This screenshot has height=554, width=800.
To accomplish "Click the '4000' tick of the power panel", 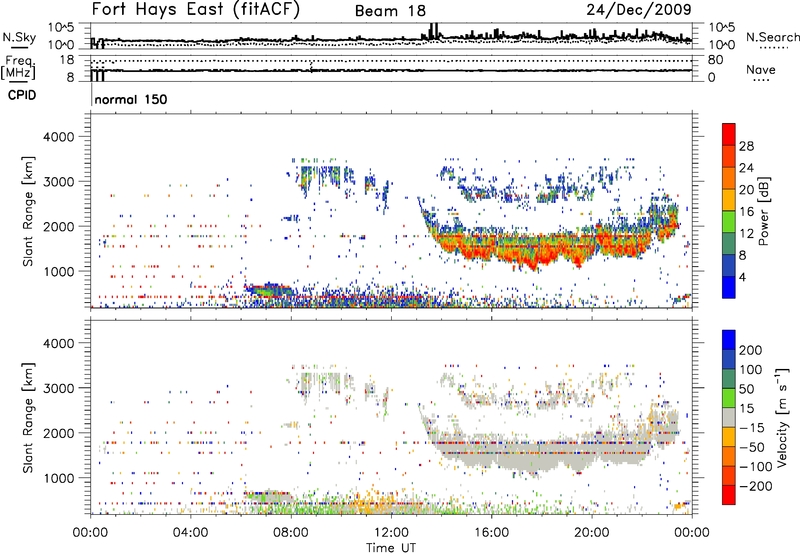I will coord(58,137).
